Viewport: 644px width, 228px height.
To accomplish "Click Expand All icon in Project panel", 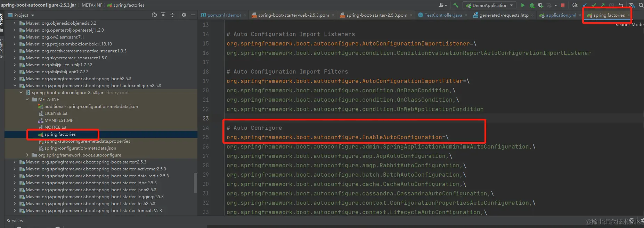I will tap(163, 15).
